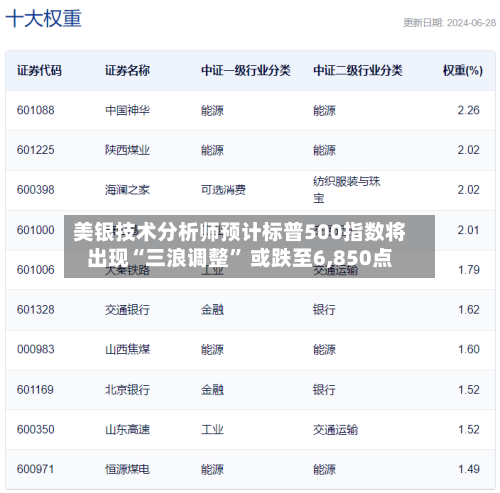Click the 十大权重 heading
The height and width of the screenshot is (493, 500).
click(43, 18)
